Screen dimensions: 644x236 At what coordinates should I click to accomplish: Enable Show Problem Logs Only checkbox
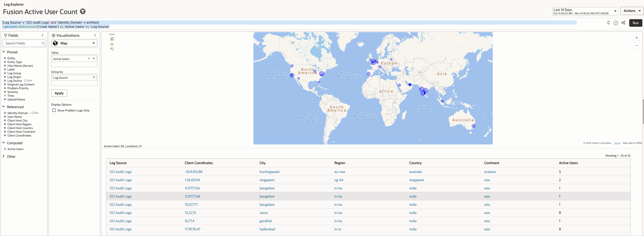[54, 110]
